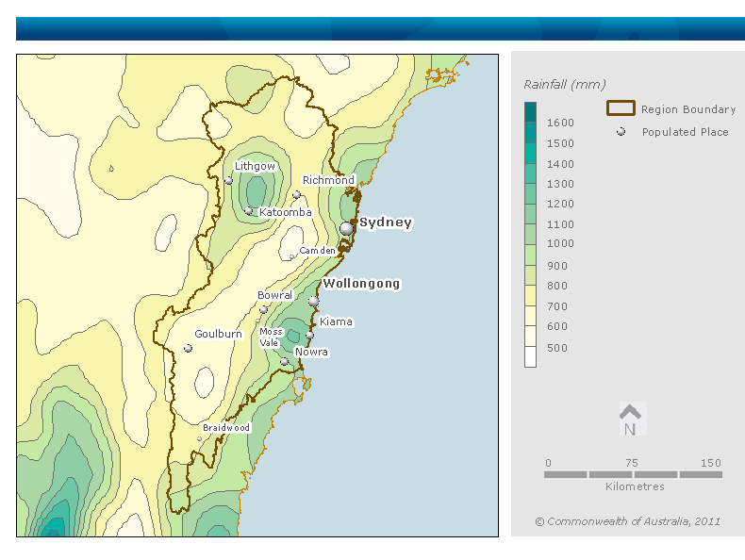Image resolution: width=745 pixels, height=560 pixels.
Task: Click the Sydney city marker
Action: pos(346,228)
